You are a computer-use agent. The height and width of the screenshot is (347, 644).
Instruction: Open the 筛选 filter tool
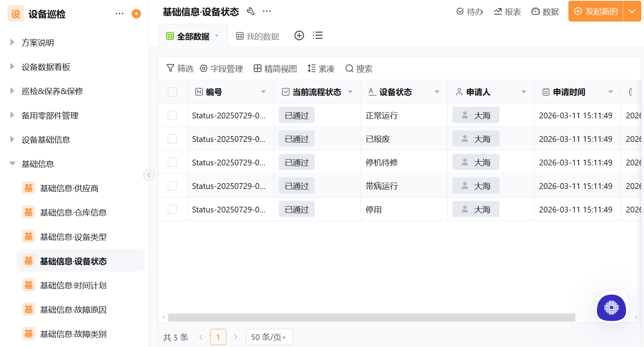click(180, 68)
